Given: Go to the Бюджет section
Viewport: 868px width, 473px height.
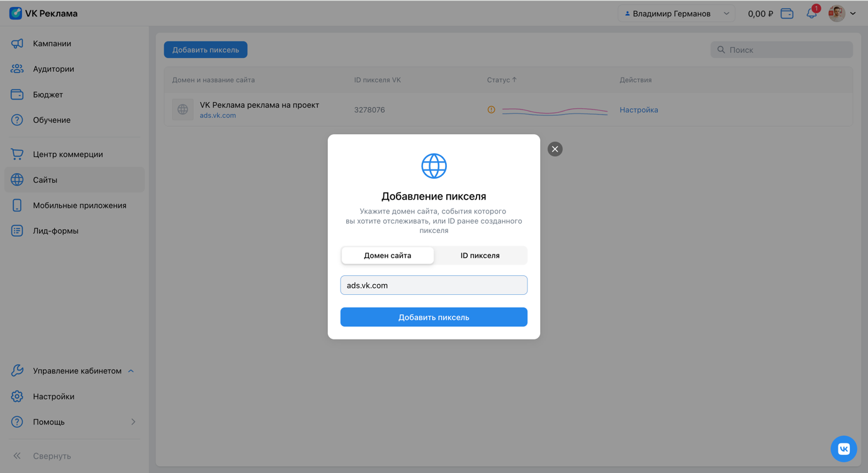Looking at the screenshot, I should click(48, 94).
